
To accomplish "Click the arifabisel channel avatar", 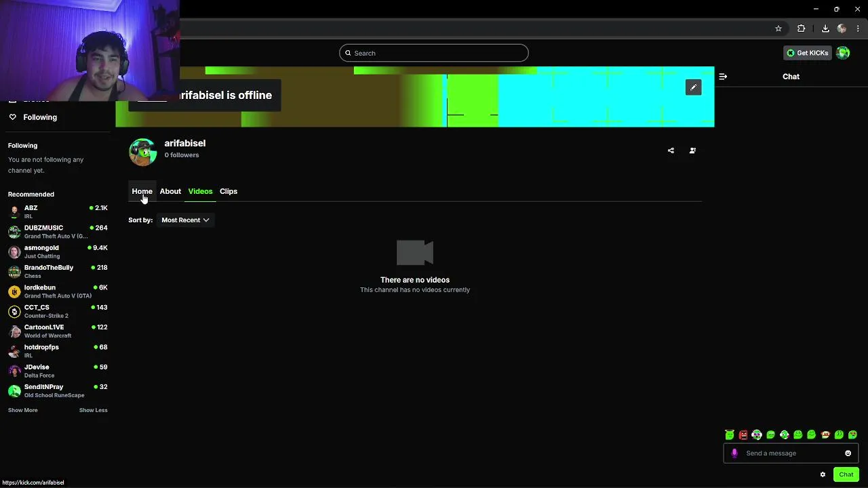I will (x=142, y=152).
